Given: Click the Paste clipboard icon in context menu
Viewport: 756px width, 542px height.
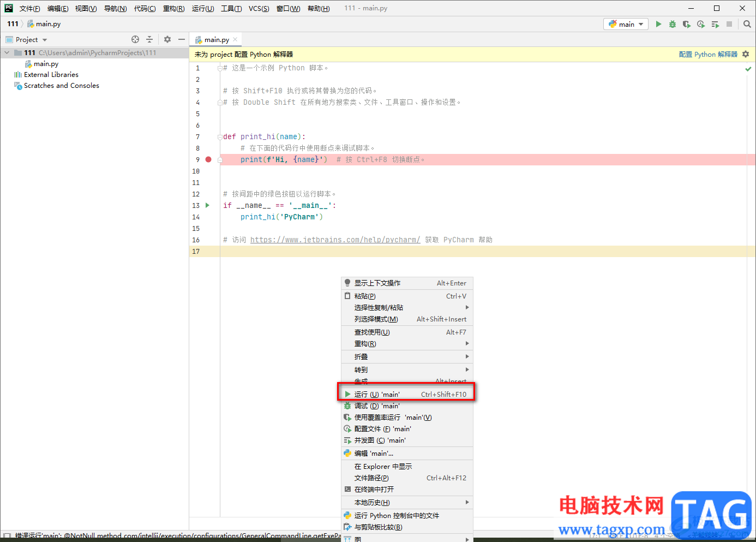Looking at the screenshot, I should pos(347,296).
